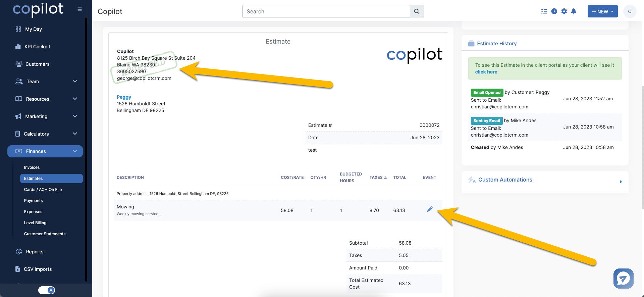
Task: Click the Estimate History heading
Action: pos(496,44)
